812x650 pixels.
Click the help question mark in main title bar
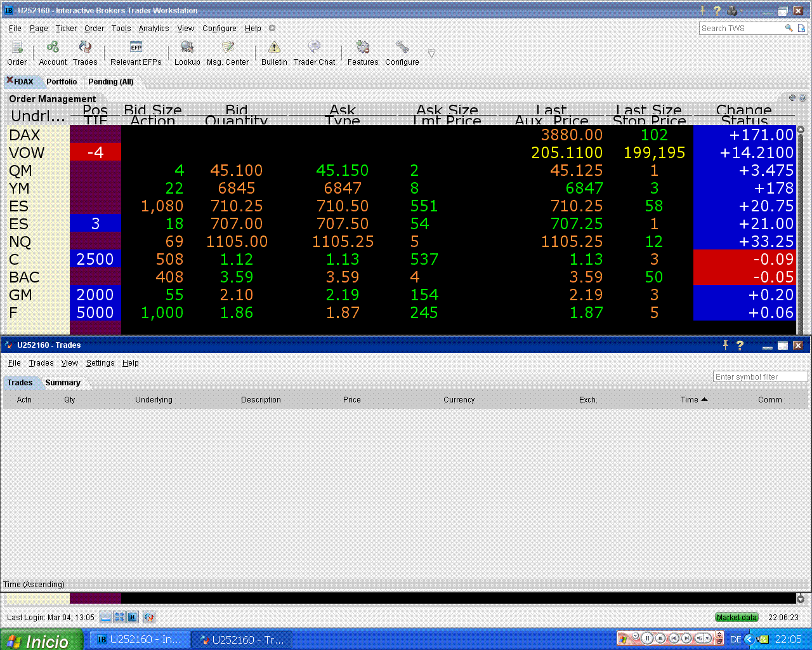pyautogui.click(x=717, y=11)
